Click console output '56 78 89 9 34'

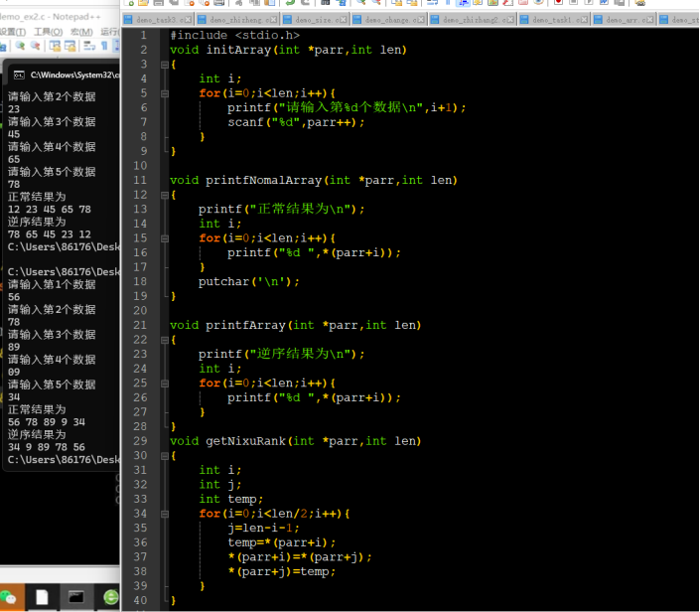click(47, 421)
